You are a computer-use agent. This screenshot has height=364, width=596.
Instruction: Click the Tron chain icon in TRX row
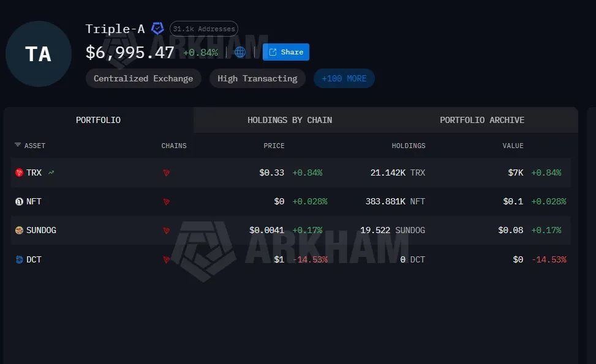(x=167, y=173)
